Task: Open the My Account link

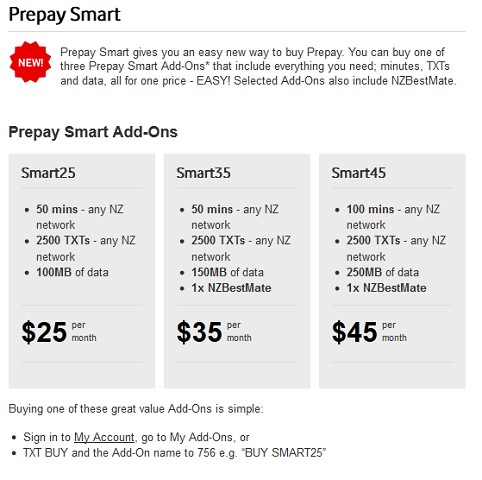Action: [x=104, y=437]
